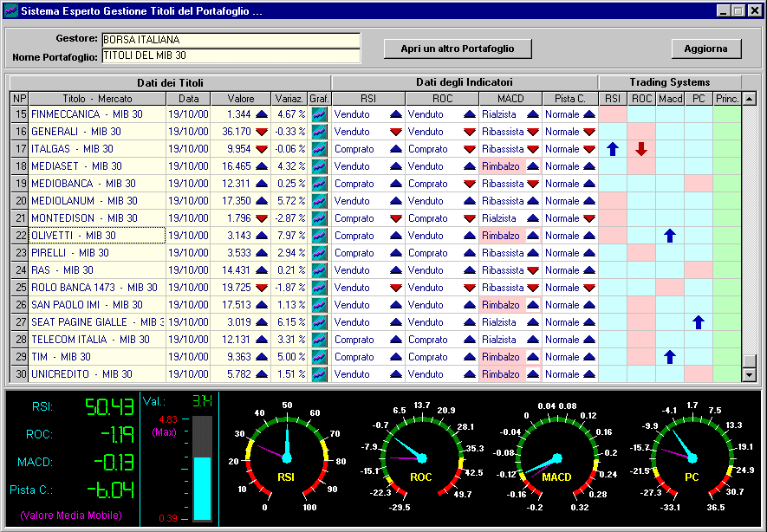The width and height of the screenshot is (767, 532).
Task: Click the MACD indicator column header
Action: coord(510,99)
